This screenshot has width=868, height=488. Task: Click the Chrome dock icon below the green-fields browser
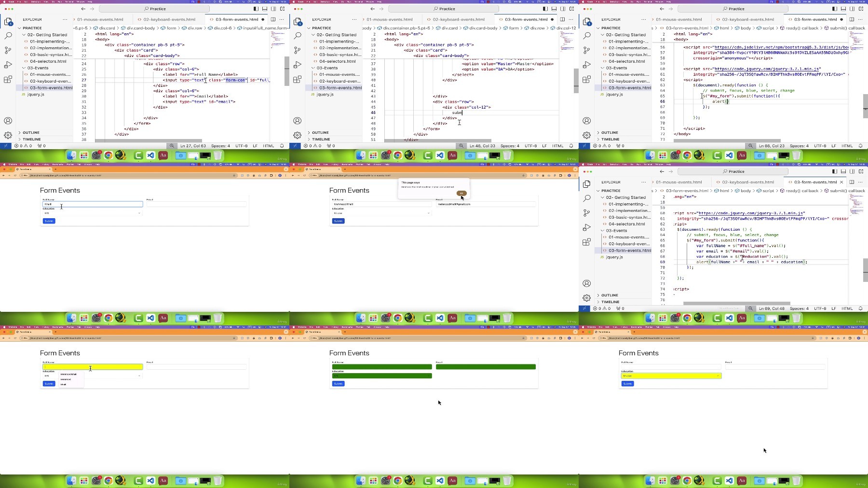[x=398, y=481]
